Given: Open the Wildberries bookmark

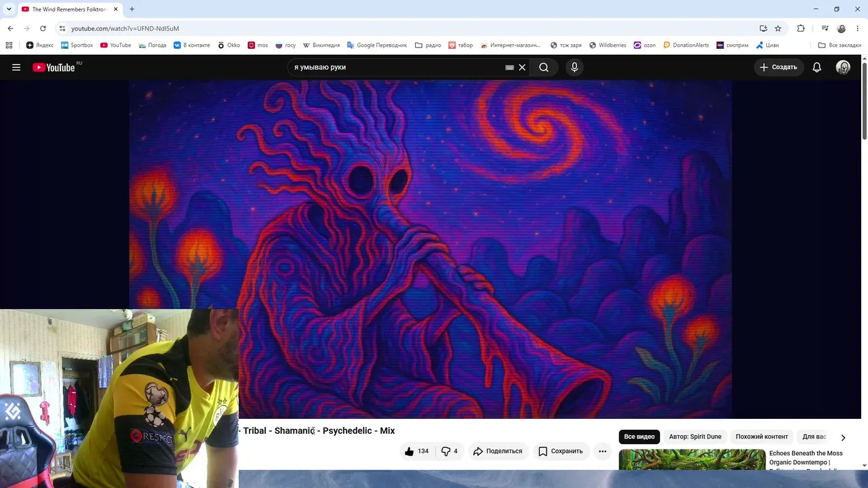Looking at the screenshot, I should 608,45.
